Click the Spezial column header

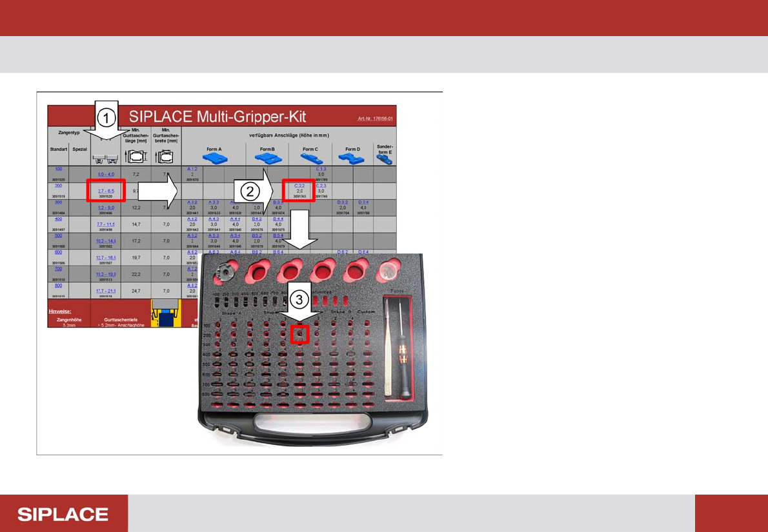click(x=80, y=149)
